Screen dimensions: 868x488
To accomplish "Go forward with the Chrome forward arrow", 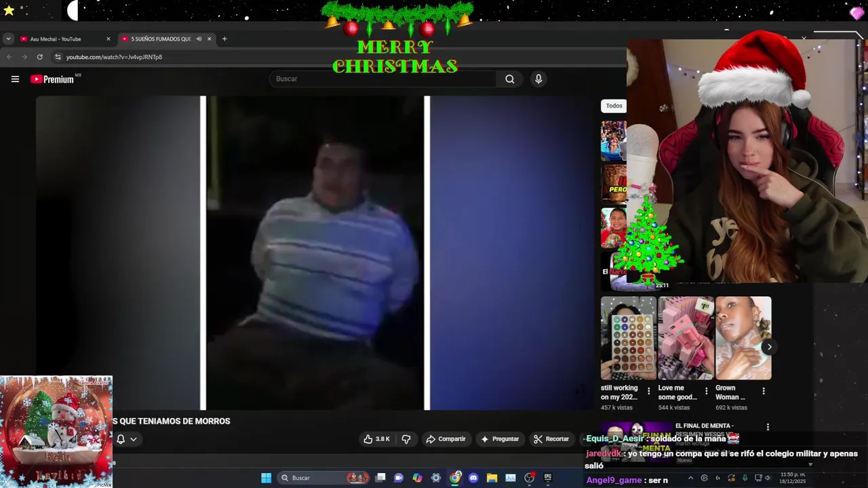I will coord(24,57).
